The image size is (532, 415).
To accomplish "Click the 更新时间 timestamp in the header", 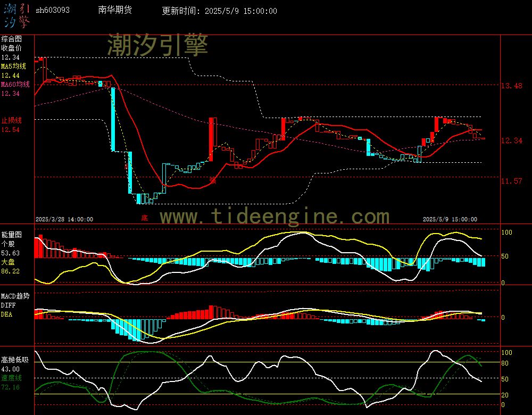I will click(219, 11).
